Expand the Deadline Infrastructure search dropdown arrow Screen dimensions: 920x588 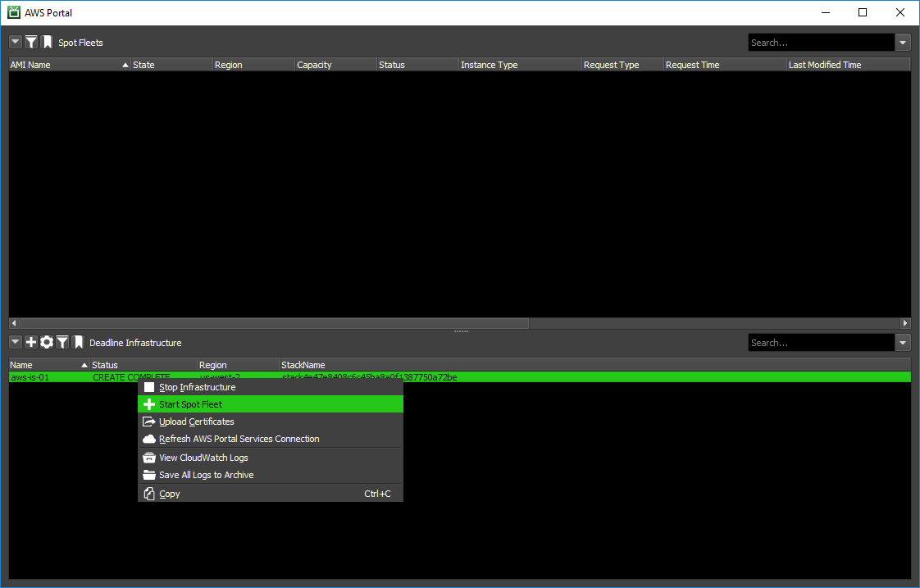point(903,343)
